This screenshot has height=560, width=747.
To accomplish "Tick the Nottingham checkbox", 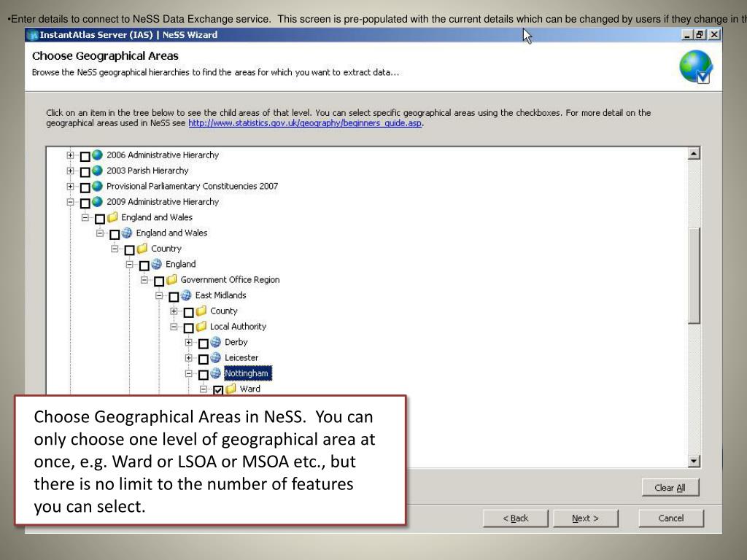I will click(204, 375).
